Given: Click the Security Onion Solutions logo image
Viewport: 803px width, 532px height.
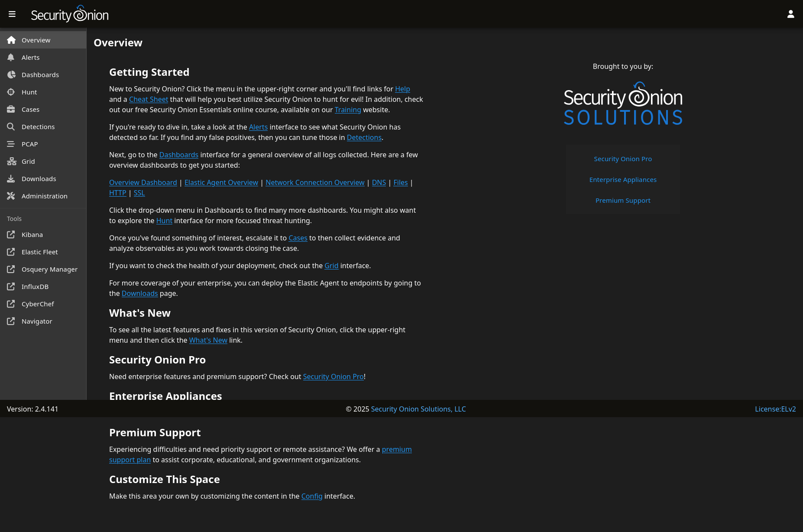Looking at the screenshot, I should pos(623,104).
